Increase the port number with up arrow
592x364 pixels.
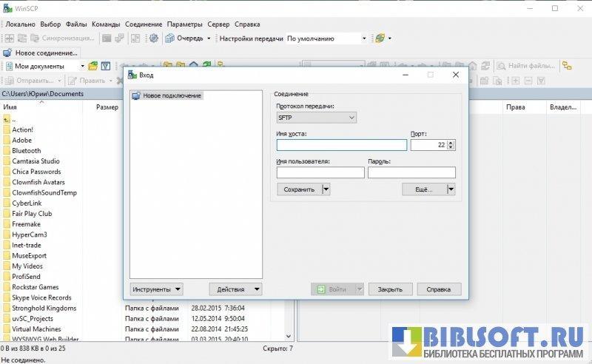pos(451,142)
